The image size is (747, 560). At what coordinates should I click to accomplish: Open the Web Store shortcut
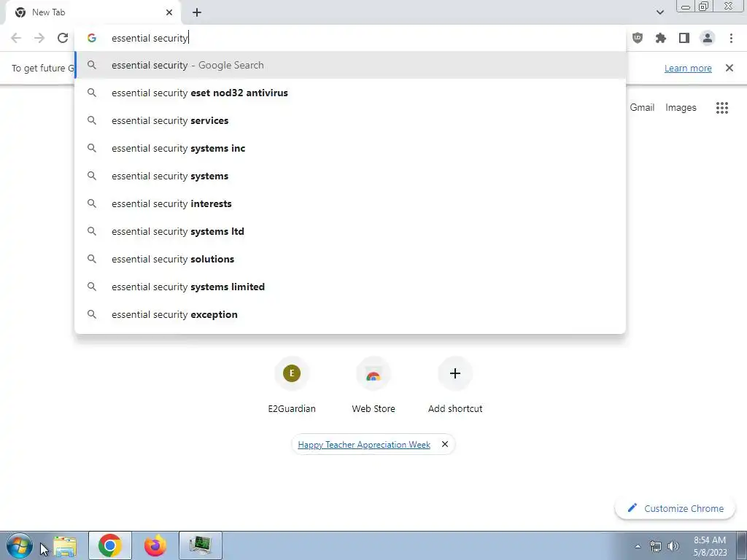pos(373,384)
